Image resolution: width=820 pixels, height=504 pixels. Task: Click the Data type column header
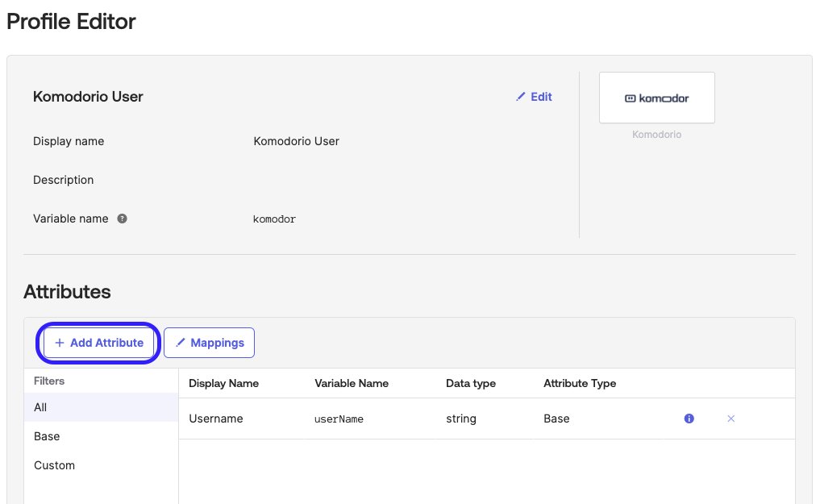coord(471,383)
